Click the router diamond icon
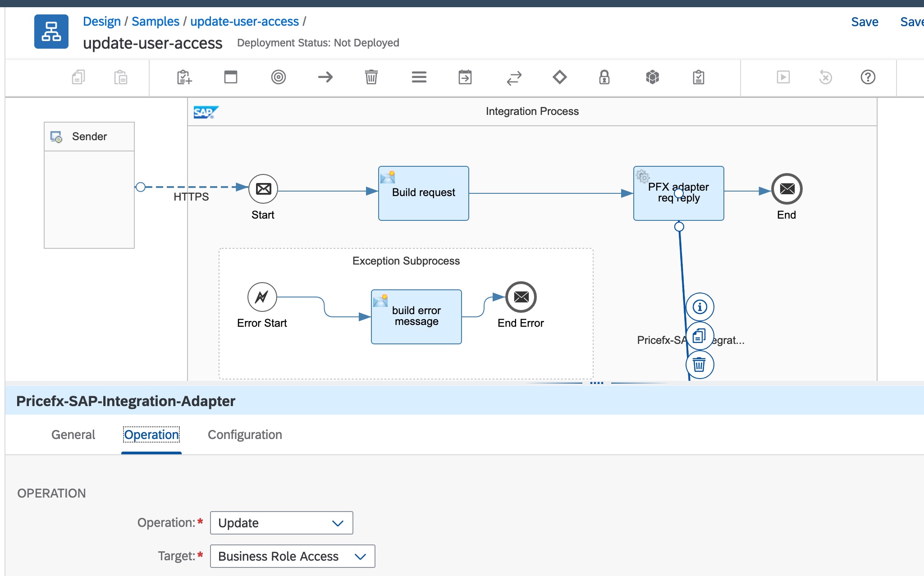This screenshot has width=924, height=576. (x=559, y=77)
